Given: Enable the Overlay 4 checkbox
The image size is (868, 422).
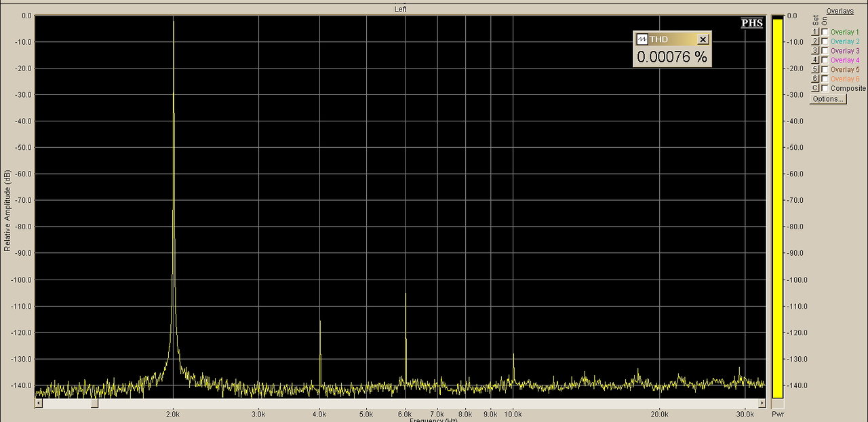Looking at the screenshot, I should [x=825, y=60].
